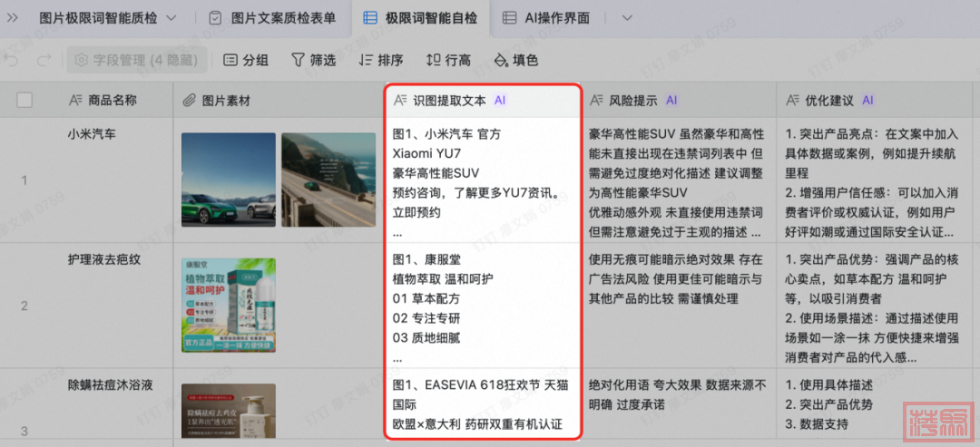
Task: Click extracted text cell starting 图1、小米汽车 官方
Action: click(x=483, y=180)
